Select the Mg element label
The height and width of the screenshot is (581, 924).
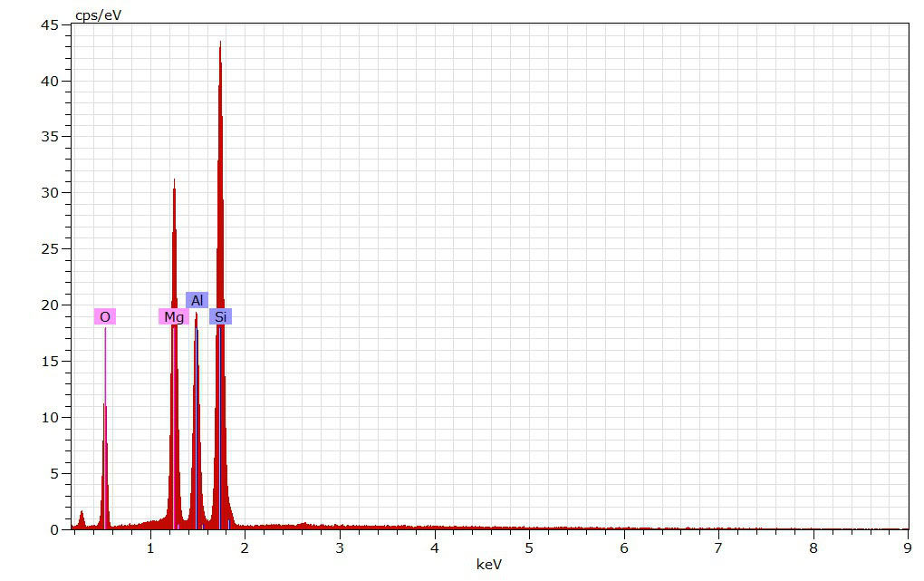(174, 316)
